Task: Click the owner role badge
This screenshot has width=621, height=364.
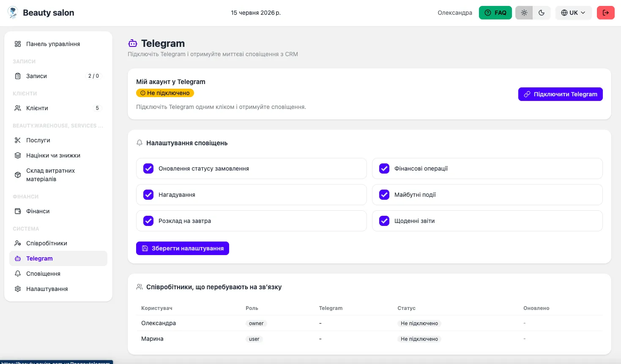Action: [256, 323]
